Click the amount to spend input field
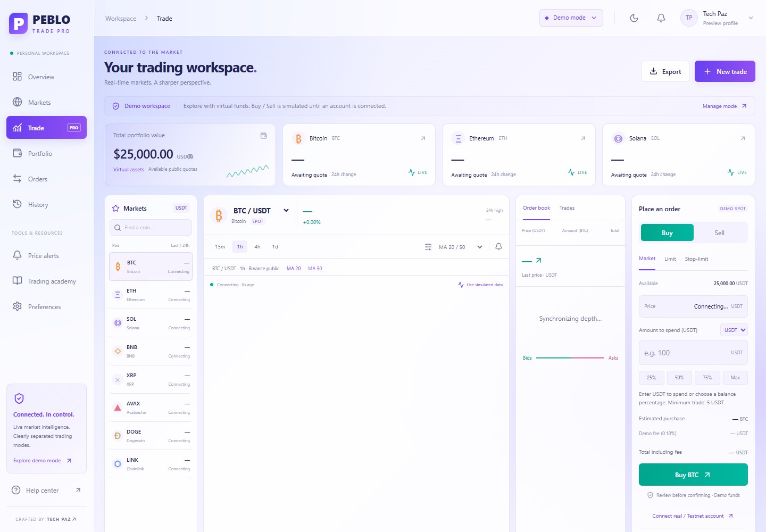Viewport: 766px width, 532px height. pyautogui.click(x=693, y=353)
